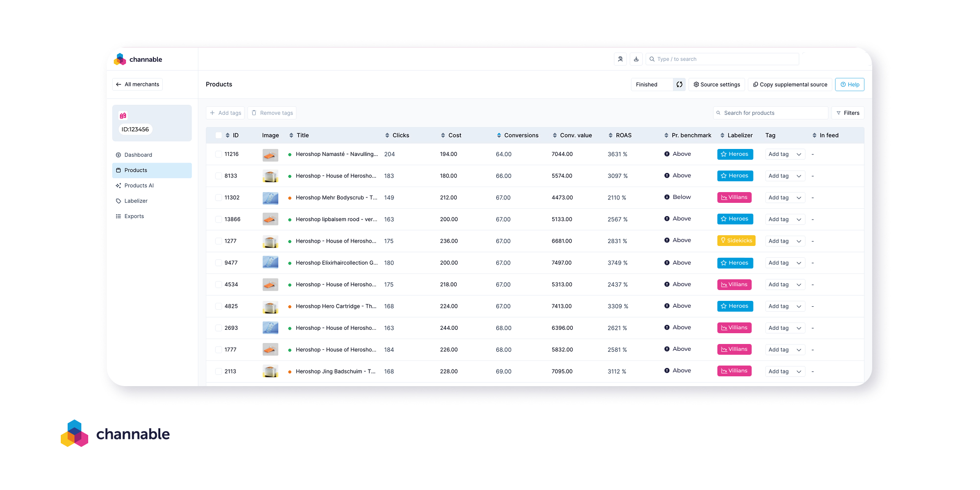Viewport: 980px width, 490px height.
Task: Open the Add tag dropdown for product 11216
Action: 785,154
